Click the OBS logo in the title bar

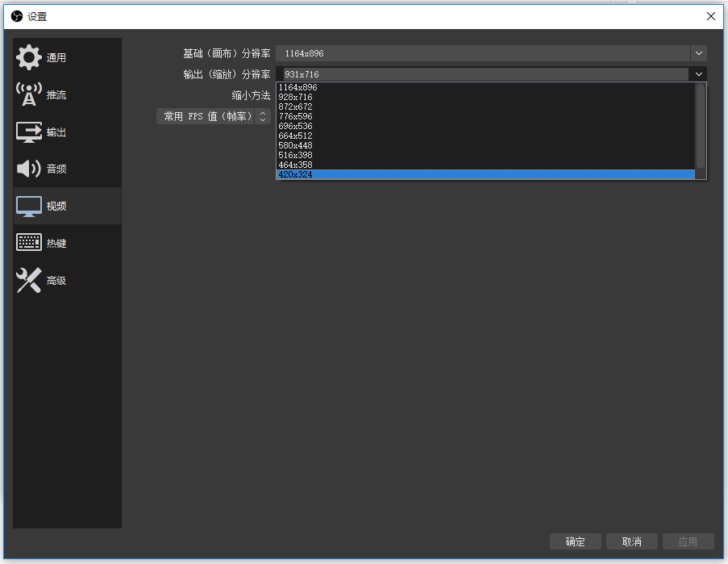[x=15, y=15]
